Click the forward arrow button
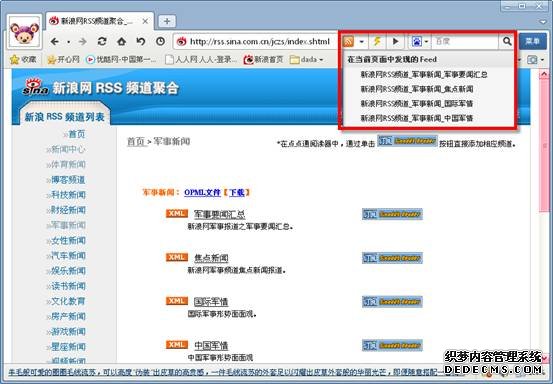Image resolution: width=553 pixels, height=384 pixels. pyautogui.click(x=83, y=42)
